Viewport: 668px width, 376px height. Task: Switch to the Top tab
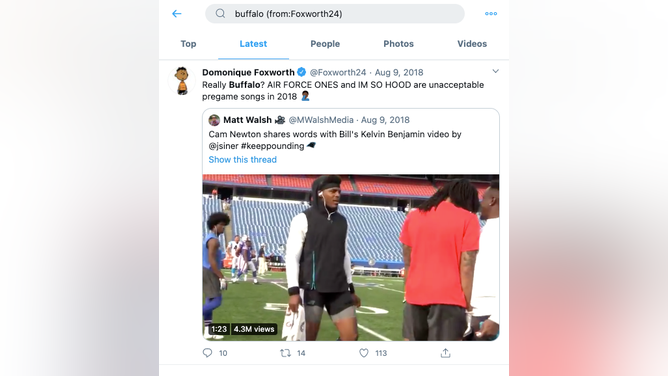tap(188, 44)
